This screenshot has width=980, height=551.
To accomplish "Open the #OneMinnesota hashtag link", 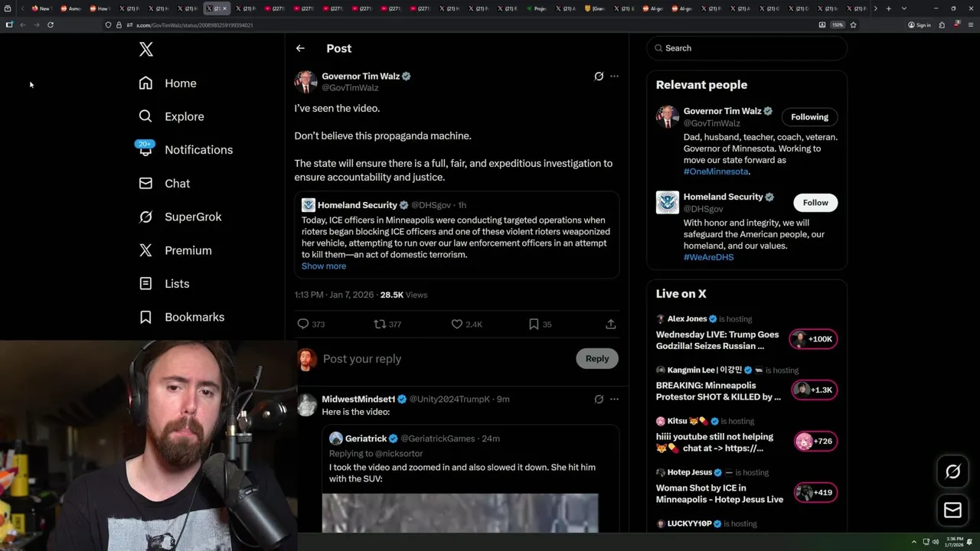I will (715, 172).
